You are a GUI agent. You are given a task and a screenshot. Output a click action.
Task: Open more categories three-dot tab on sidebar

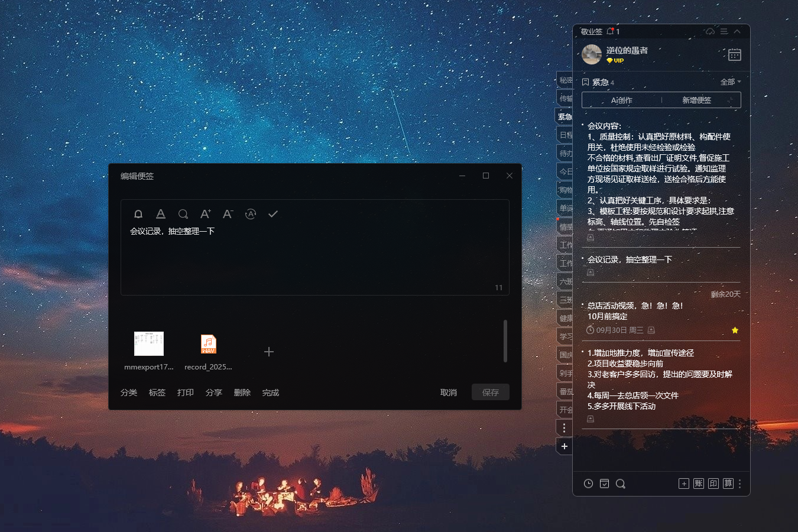click(x=565, y=428)
